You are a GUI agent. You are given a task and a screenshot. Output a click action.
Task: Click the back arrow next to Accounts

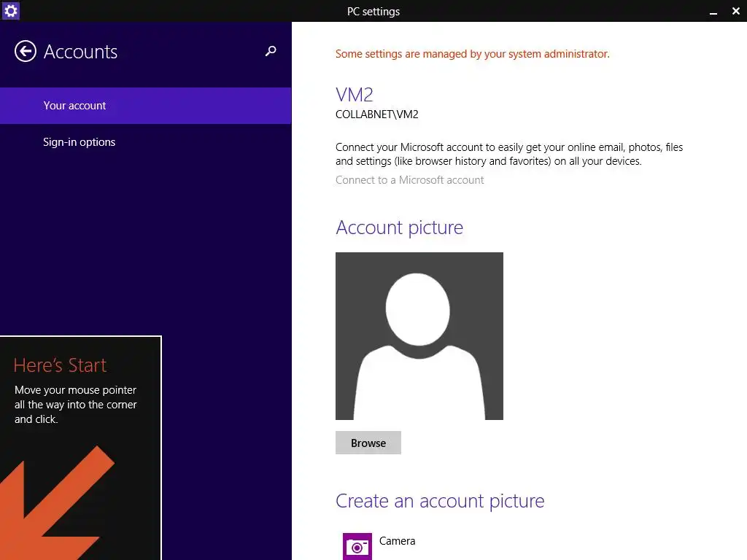[x=26, y=52]
